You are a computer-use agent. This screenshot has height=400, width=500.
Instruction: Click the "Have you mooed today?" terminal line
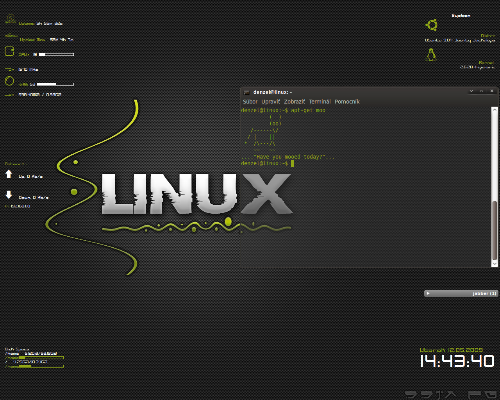click(x=287, y=157)
